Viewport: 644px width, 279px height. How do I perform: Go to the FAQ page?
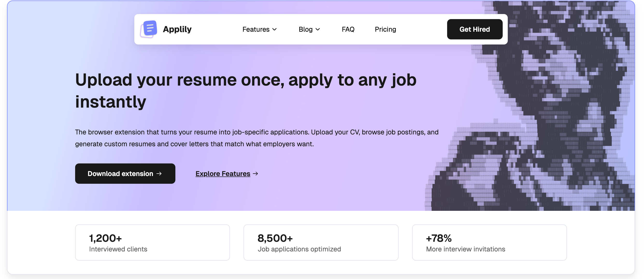click(348, 29)
